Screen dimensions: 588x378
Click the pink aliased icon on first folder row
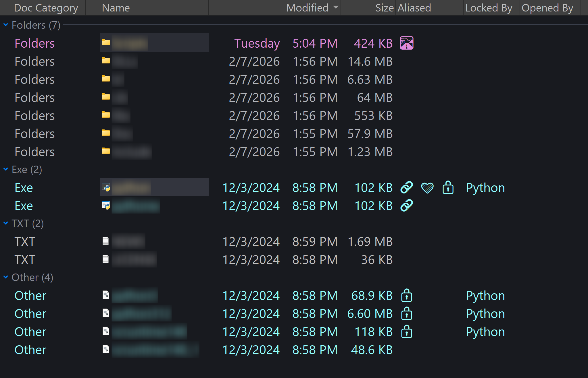[407, 43]
